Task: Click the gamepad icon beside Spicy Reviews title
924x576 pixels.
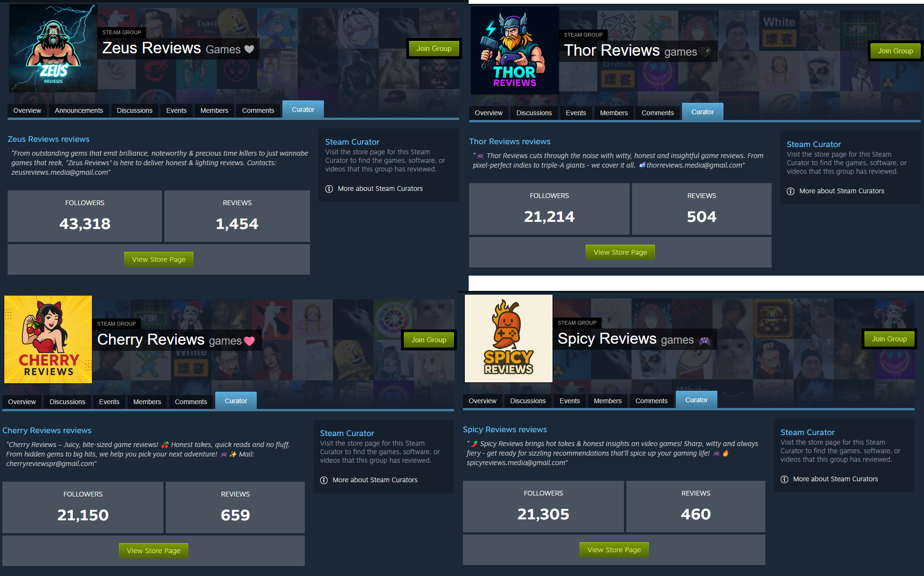Action: [704, 341]
